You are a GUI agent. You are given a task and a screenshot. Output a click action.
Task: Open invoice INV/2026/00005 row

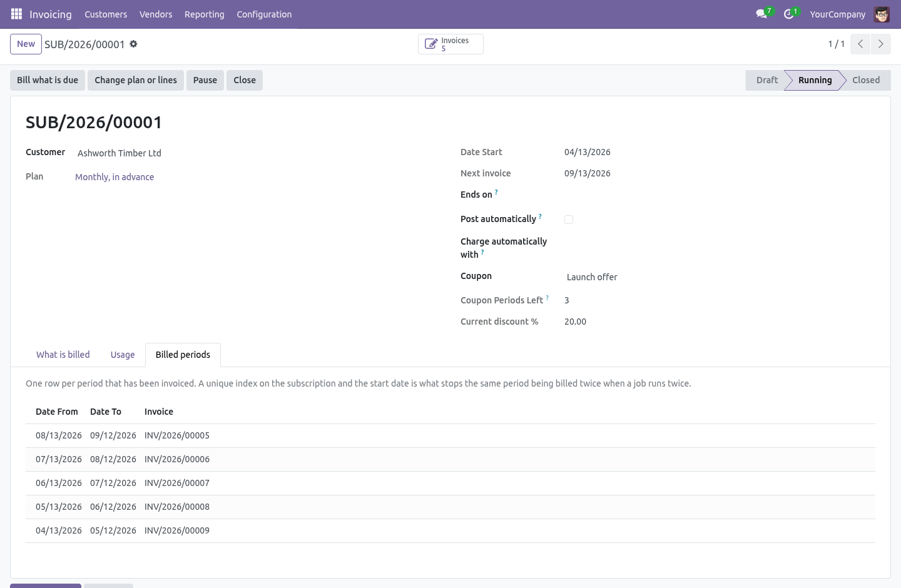tap(450, 435)
